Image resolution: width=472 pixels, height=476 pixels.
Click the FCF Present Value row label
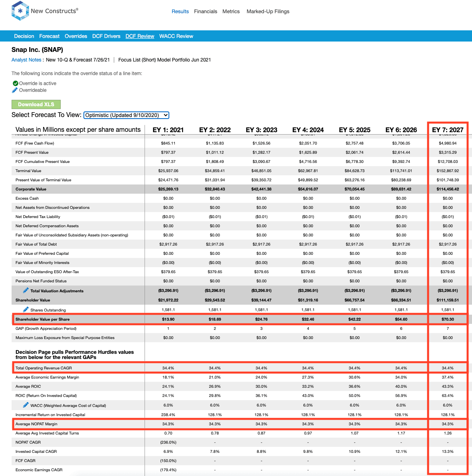[x=32, y=153]
